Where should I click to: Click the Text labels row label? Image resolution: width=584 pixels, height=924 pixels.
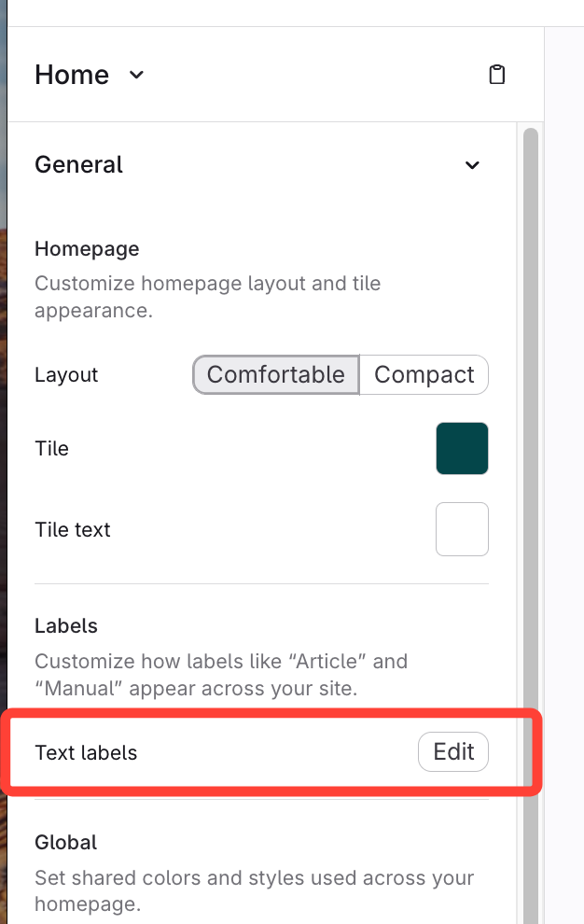pyautogui.click(x=86, y=752)
